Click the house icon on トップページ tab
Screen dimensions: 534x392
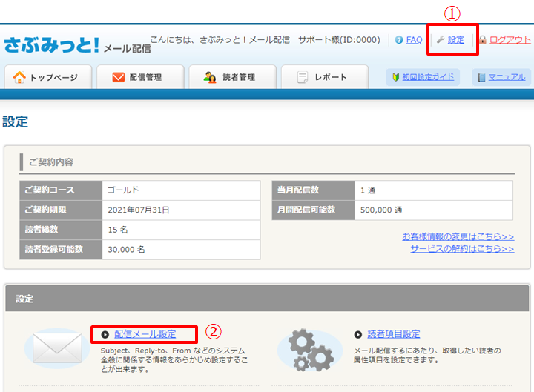pyautogui.click(x=19, y=77)
